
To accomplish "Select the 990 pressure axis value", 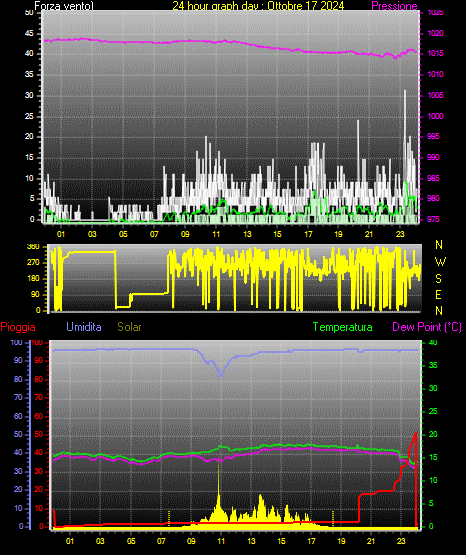I will point(433,157).
